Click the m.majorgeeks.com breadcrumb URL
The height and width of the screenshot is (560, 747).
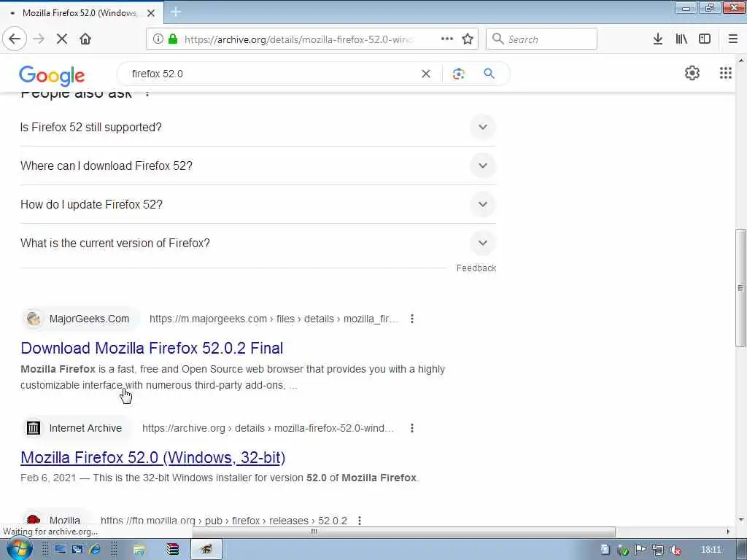coord(274,319)
